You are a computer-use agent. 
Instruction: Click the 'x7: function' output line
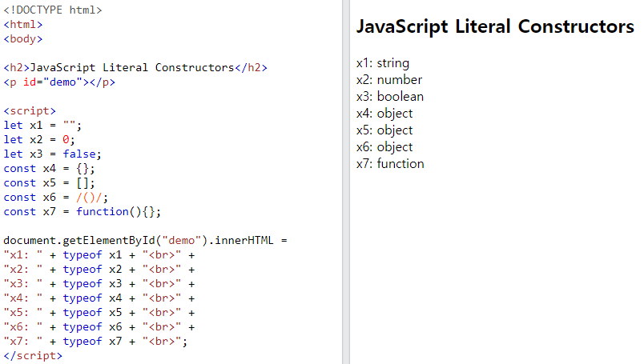point(390,164)
